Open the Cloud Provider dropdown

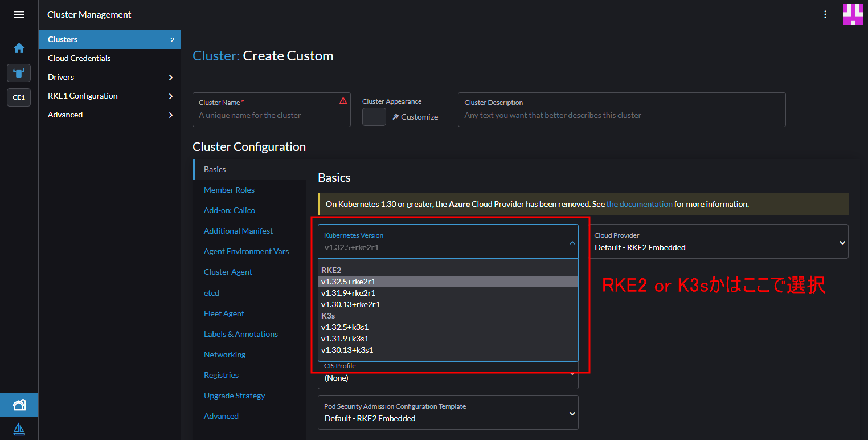point(718,241)
